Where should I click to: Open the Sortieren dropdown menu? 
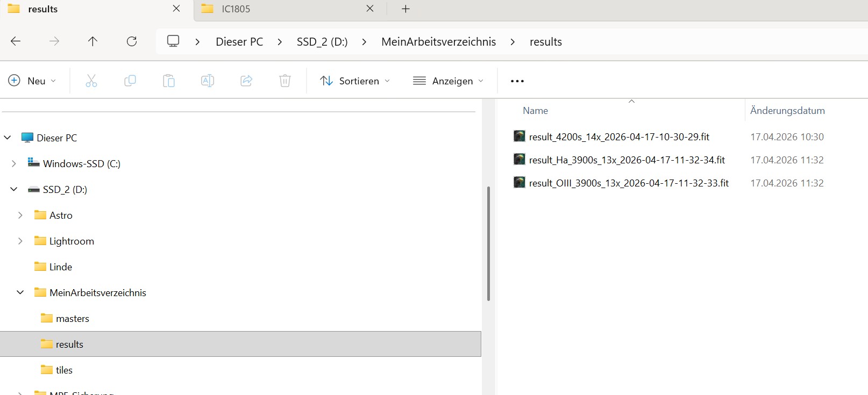(355, 81)
